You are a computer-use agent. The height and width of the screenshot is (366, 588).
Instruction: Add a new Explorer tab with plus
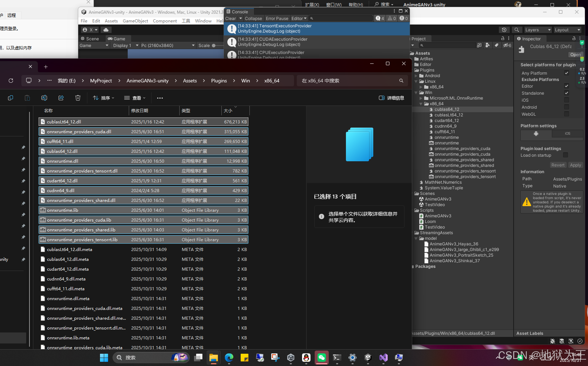pyautogui.click(x=46, y=67)
